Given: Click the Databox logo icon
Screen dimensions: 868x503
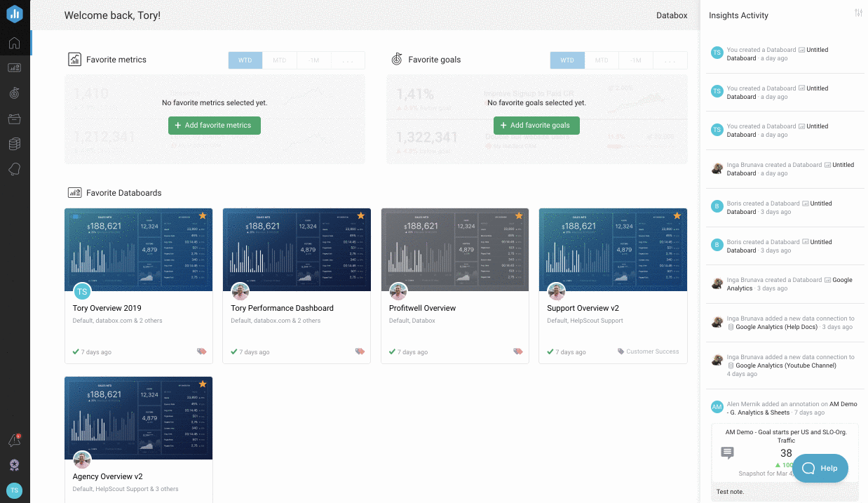Looking at the screenshot, I should pyautogui.click(x=15, y=14).
